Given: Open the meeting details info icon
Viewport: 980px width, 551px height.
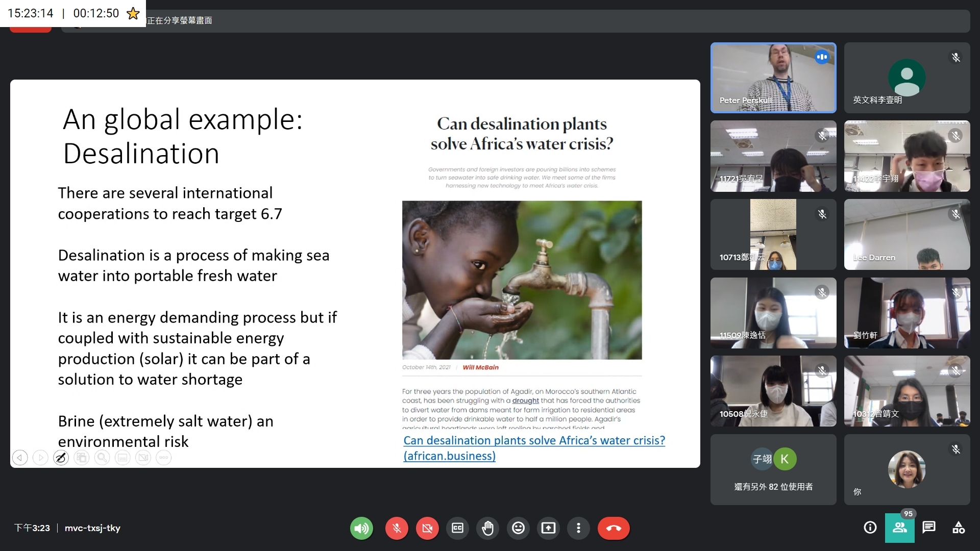Looking at the screenshot, I should click(870, 528).
